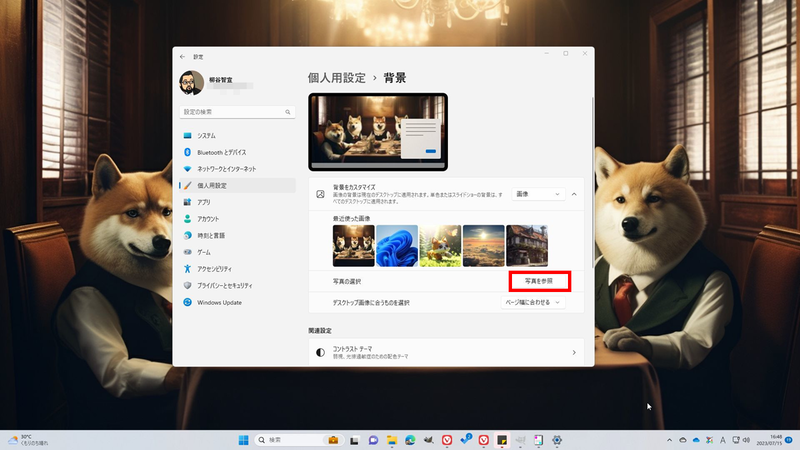Open 時刻と言語 settings
This screenshot has height=450, width=800.
[237, 235]
